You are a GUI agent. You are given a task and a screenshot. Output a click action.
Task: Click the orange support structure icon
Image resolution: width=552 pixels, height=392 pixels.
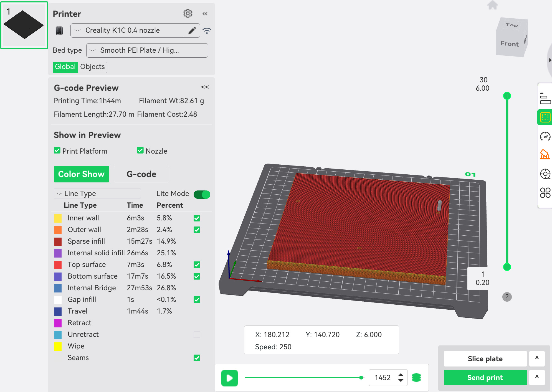545,155
